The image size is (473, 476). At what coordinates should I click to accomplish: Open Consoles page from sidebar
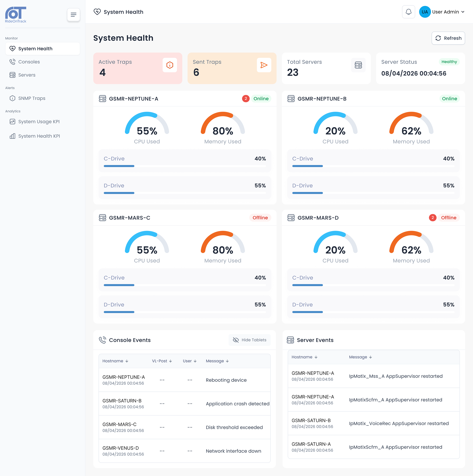[43, 62]
